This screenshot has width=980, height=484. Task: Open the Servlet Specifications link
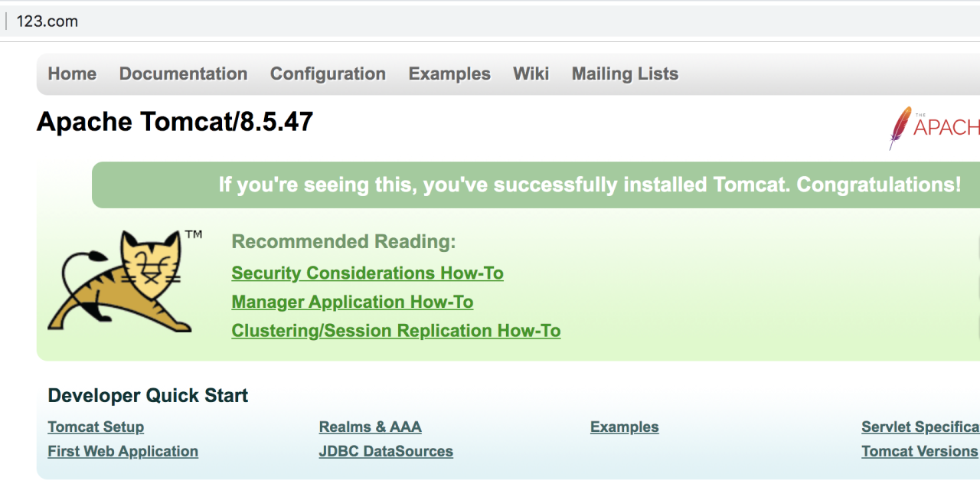tap(920, 427)
